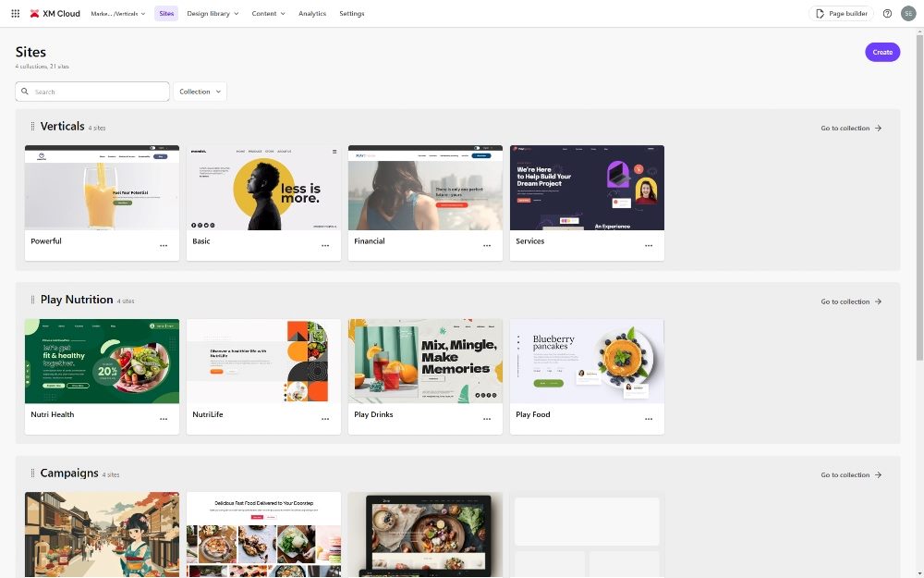Open the Japanese street campaign thumbnail
Screen dimensions: 924x578
(x=102, y=535)
